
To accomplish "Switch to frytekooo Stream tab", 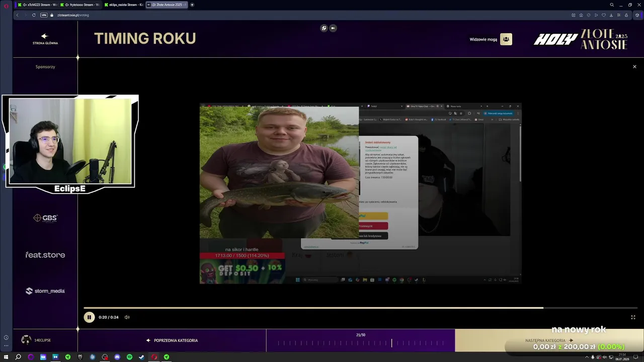I will point(81,5).
